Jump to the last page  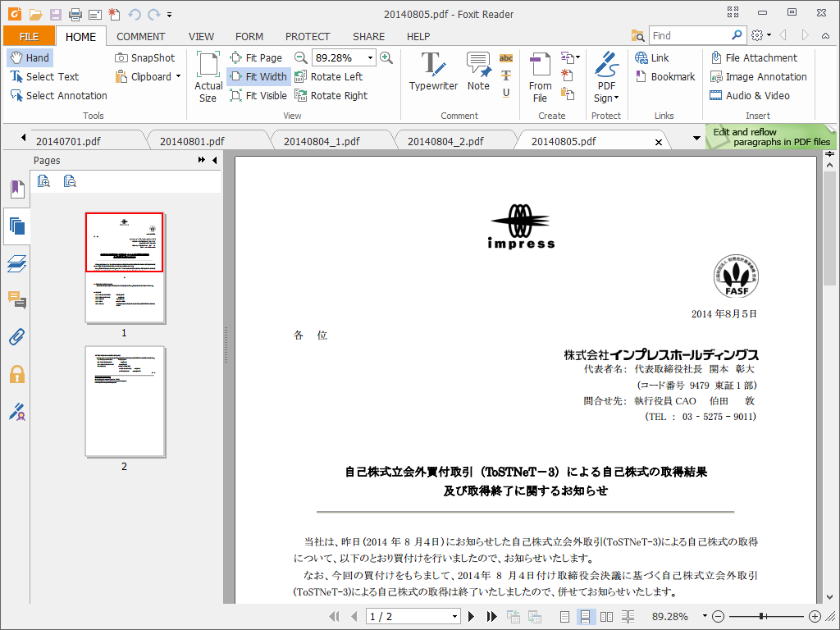tap(491, 617)
